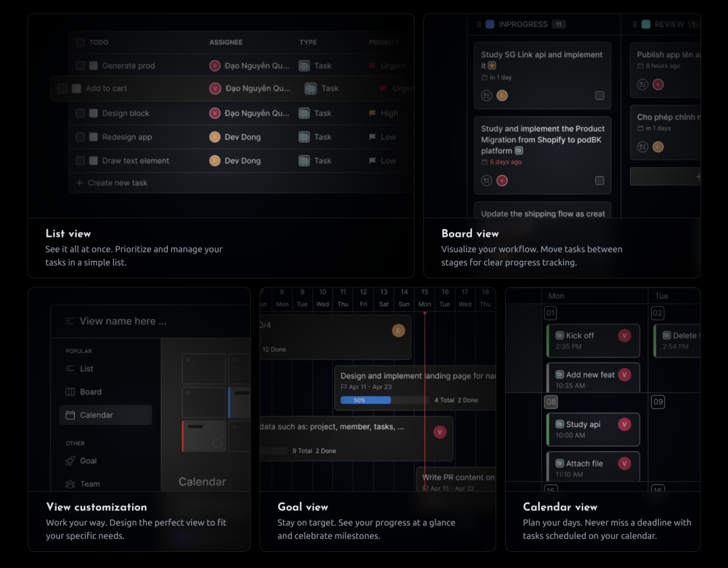The width and height of the screenshot is (728, 568).
Task: Open Attach file calendar event
Action: tap(593, 467)
